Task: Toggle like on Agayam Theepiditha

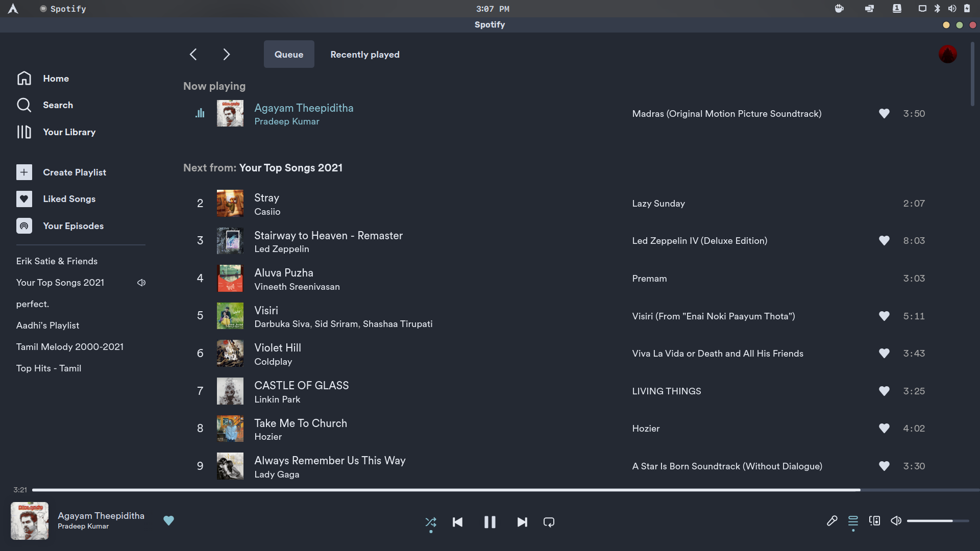Action: click(885, 113)
